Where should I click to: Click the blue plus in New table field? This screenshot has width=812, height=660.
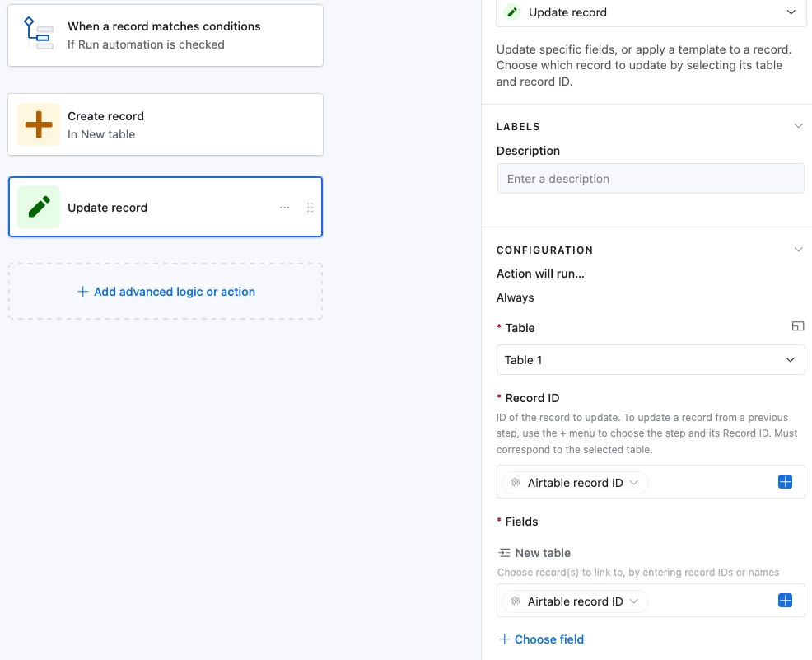(785, 601)
